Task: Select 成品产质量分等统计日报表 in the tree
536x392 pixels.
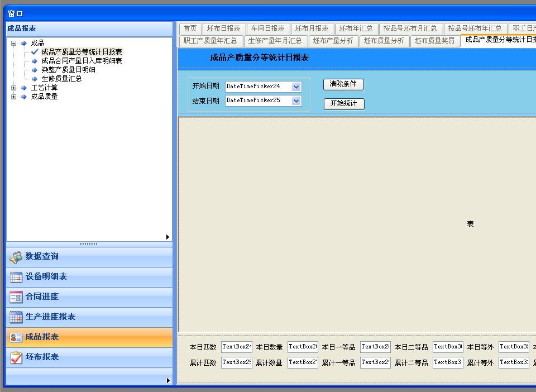Action: coord(82,52)
